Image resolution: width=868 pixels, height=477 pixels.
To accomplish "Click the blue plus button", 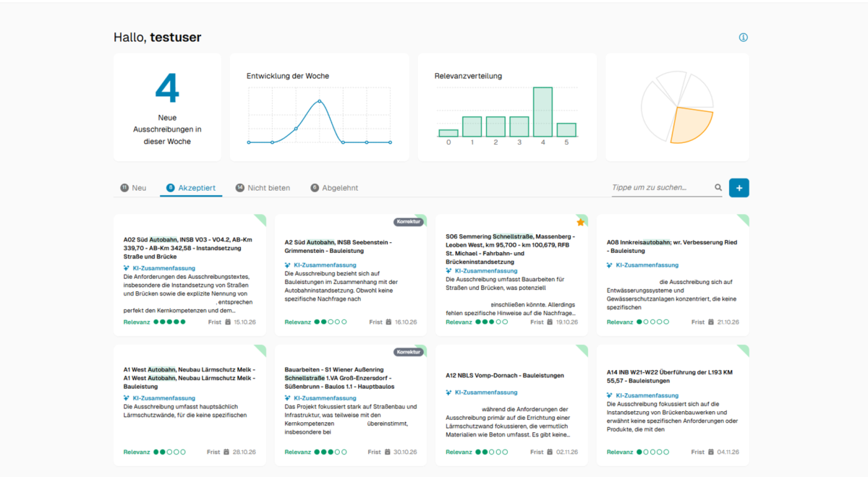I will click(739, 188).
